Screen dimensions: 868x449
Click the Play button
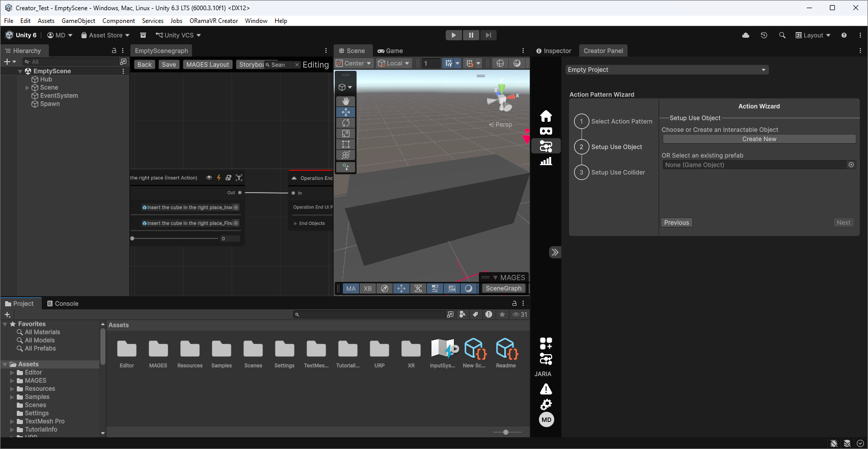pos(453,35)
